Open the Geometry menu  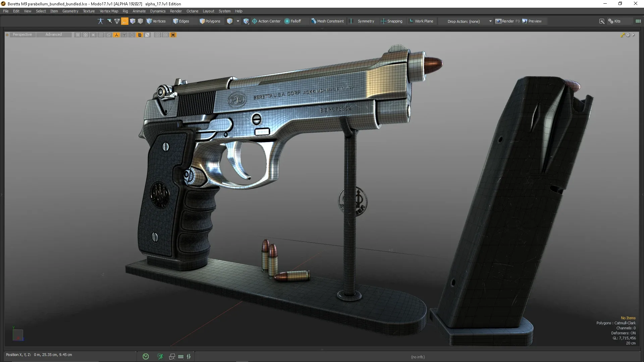point(70,11)
